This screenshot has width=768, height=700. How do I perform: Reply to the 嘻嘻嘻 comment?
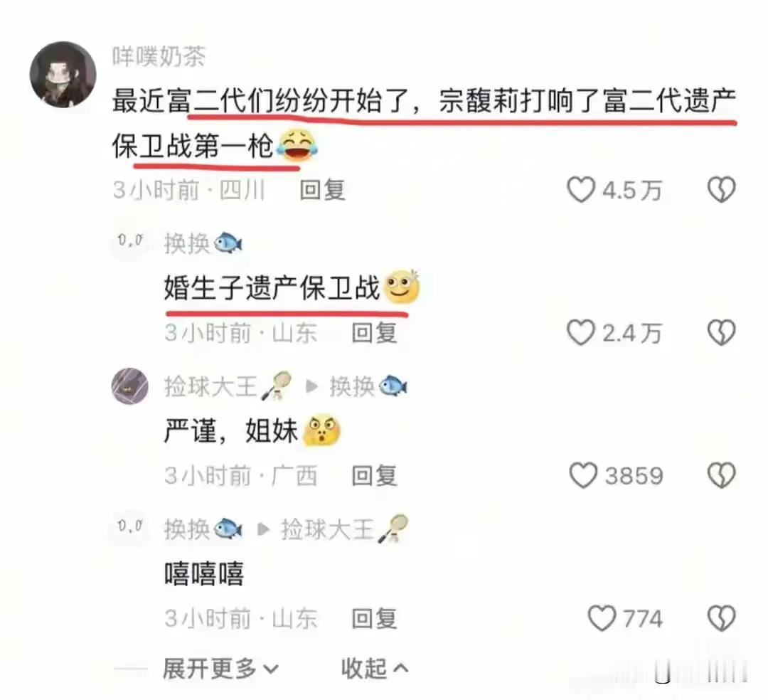coord(375,619)
